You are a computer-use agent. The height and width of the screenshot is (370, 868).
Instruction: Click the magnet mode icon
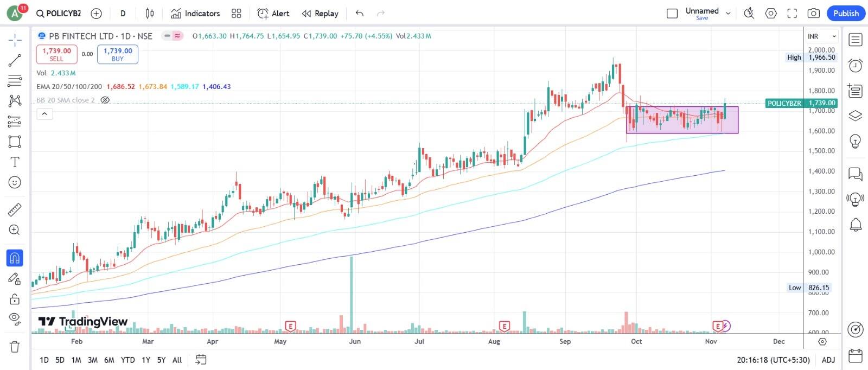click(15, 258)
